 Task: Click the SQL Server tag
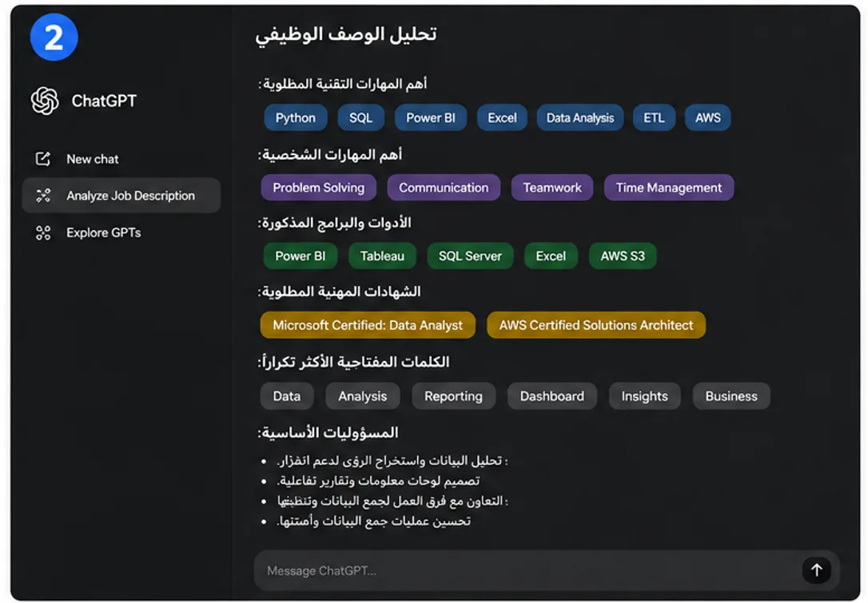click(x=471, y=256)
